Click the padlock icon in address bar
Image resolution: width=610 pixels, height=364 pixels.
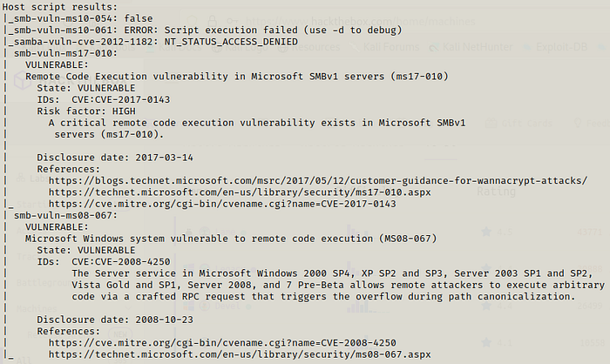213,21
